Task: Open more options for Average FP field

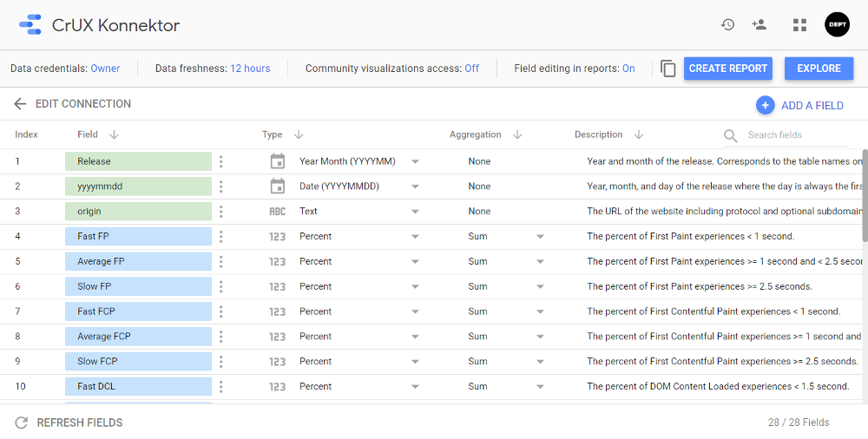Action: tap(220, 261)
